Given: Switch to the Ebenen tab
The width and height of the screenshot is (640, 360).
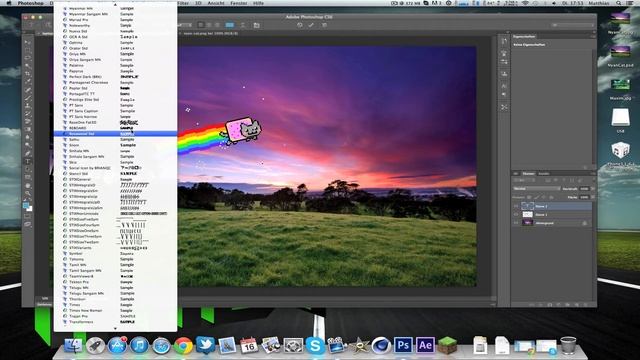Looking at the screenshot, I should 528,173.
